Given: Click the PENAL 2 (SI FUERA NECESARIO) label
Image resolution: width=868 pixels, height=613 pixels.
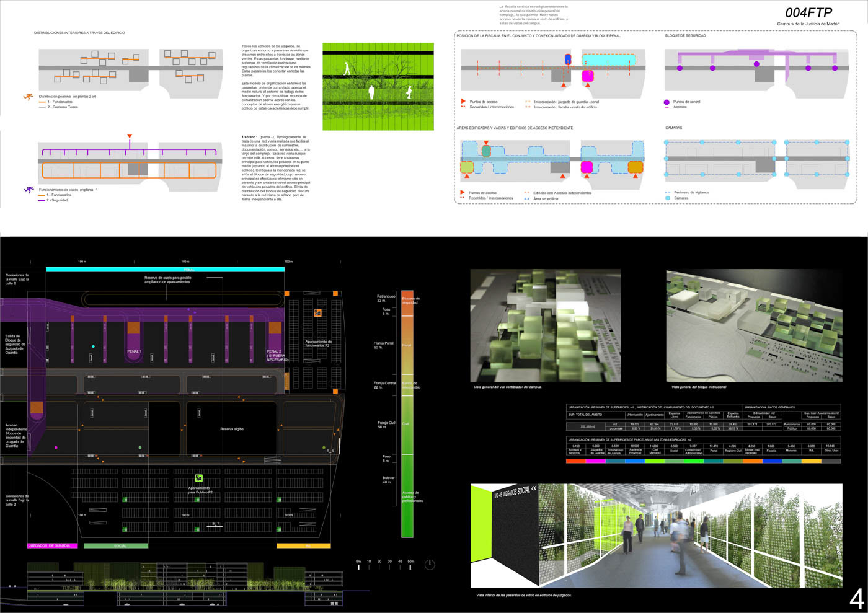Looking at the screenshot, I should click(x=278, y=355).
